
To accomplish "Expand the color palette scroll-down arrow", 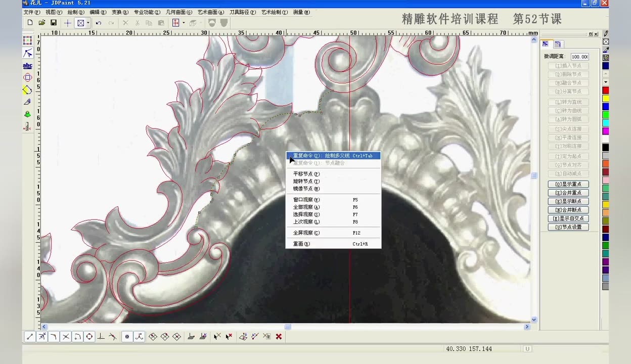I will coord(606,82).
